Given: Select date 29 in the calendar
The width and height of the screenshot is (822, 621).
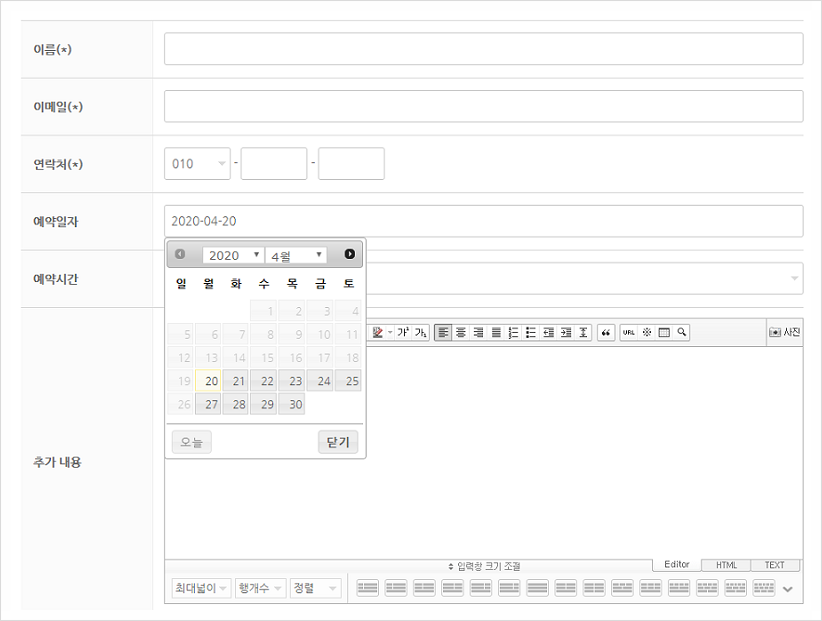Looking at the screenshot, I should (x=264, y=404).
